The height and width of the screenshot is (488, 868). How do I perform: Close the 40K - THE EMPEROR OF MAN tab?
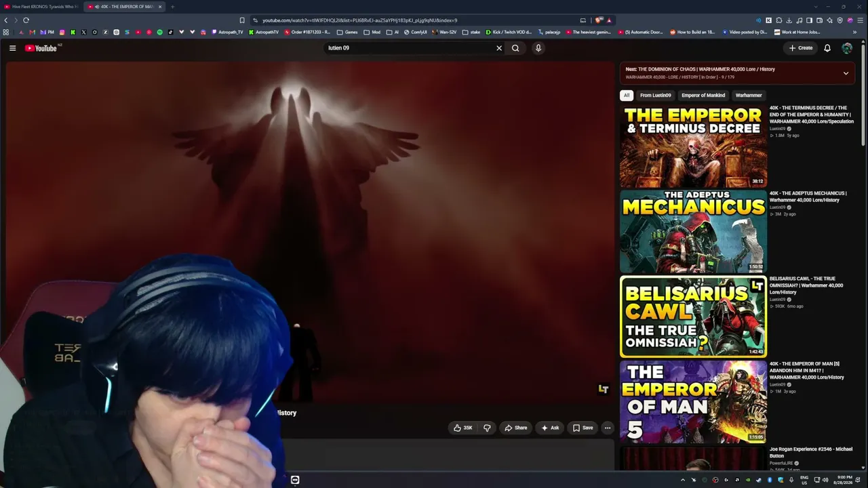[160, 7]
